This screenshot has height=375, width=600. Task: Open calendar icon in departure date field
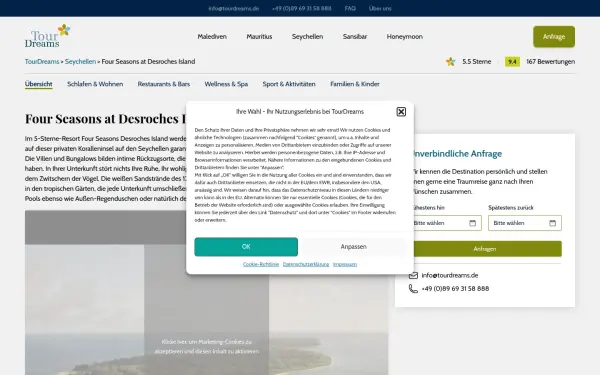(x=473, y=223)
